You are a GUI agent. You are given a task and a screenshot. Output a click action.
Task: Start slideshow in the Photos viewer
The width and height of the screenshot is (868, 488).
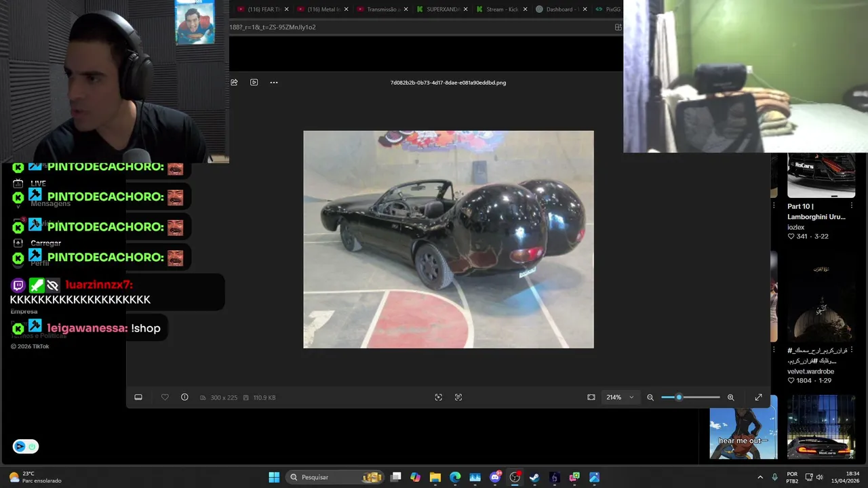tap(254, 83)
